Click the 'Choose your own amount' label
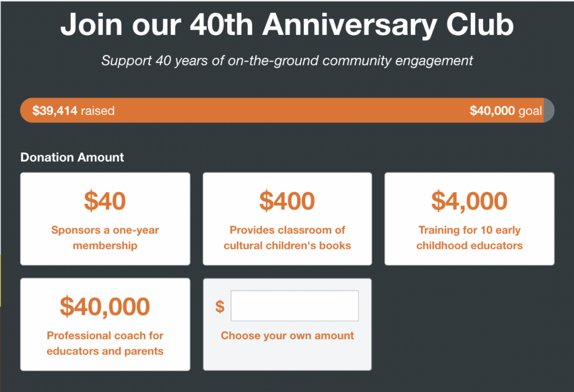Image resolution: width=574 pixels, height=392 pixels. pyautogui.click(x=287, y=336)
